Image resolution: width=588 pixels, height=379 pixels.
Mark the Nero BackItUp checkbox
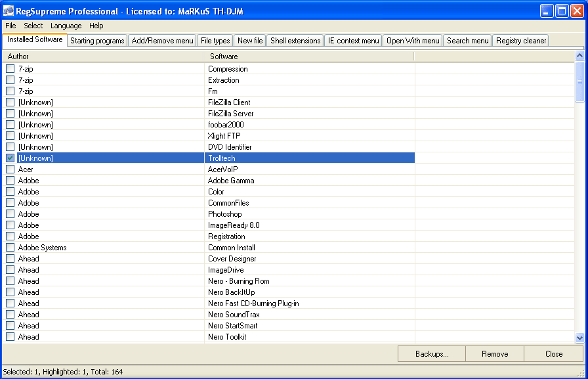(x=10, y=292)
